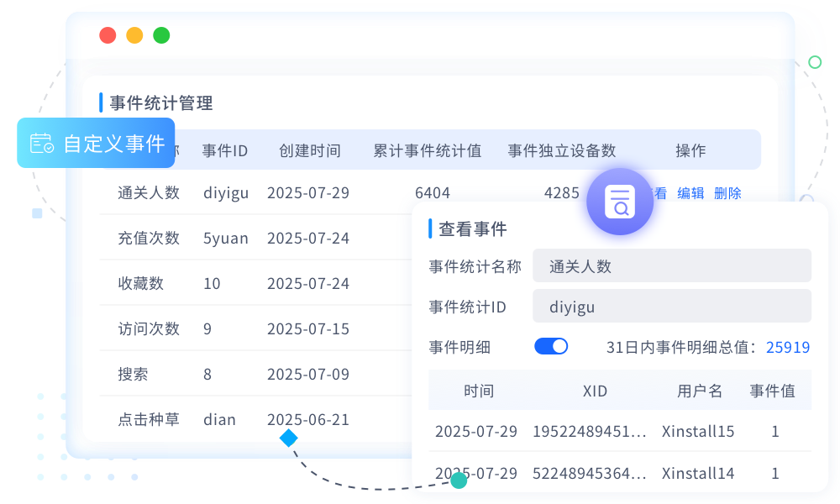Click the 事件统计名称 input field
The image size is (840, 504).
pos(672,266)
